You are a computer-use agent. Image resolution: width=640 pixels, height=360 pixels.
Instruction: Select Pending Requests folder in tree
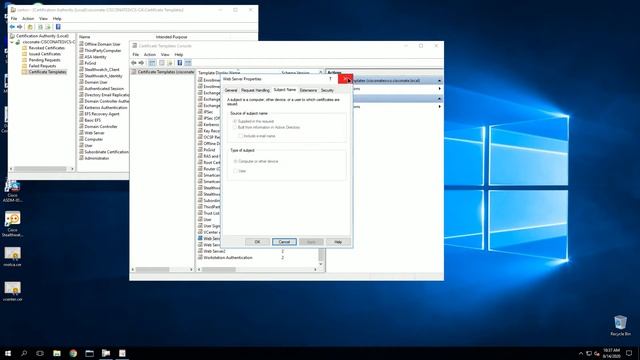coord(44,60)
